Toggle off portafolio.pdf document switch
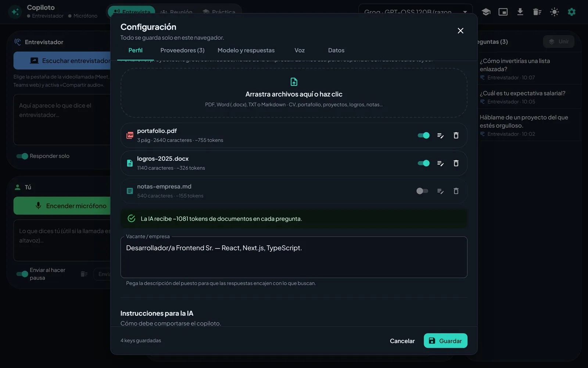The image size is (588, 368). click(x=423, y=135)
